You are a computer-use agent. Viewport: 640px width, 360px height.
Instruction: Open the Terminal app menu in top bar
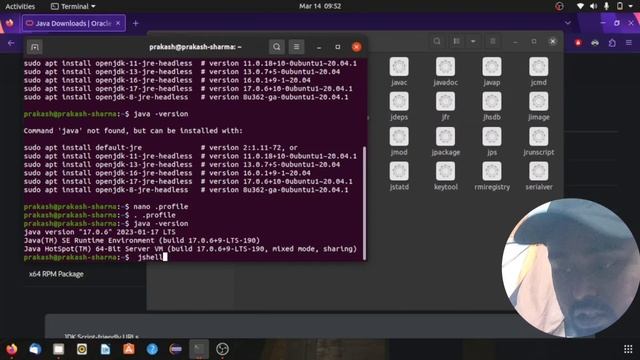point(73,6)
